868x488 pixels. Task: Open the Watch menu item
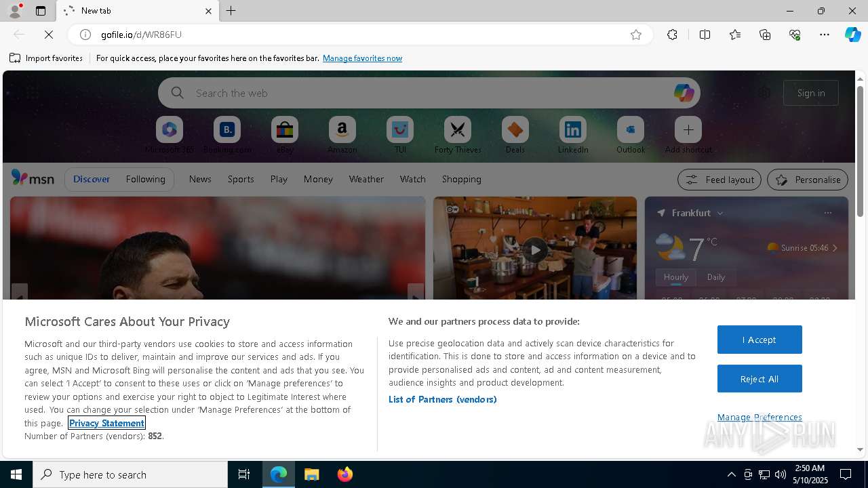(x=413, y=179)
